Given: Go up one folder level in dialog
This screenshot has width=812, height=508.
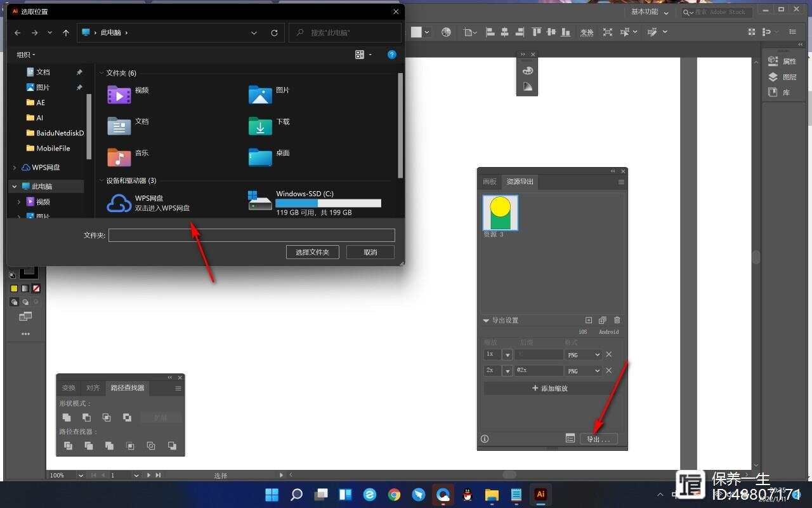Looking at the screenshot, I should click(66, 32).
